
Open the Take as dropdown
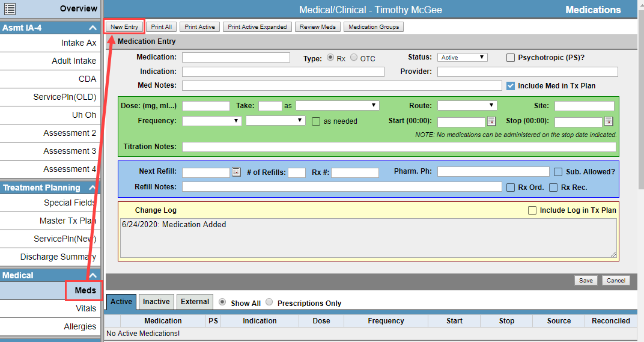(x=337, y=106)
